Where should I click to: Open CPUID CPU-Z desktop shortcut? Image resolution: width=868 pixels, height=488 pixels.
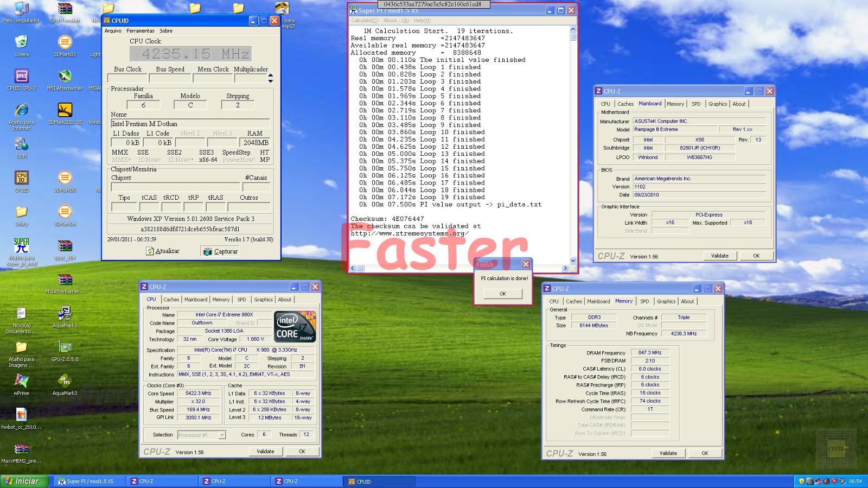coord(21,80)
